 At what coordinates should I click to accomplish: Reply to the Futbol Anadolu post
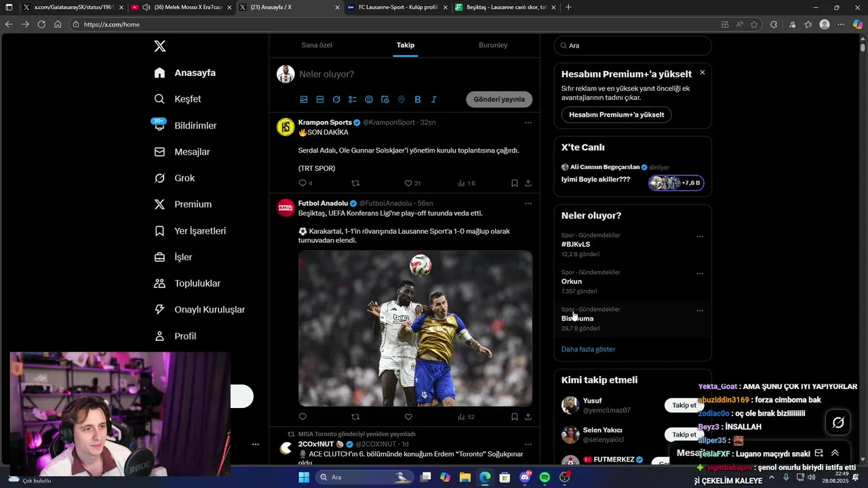(x=302, y=417)
